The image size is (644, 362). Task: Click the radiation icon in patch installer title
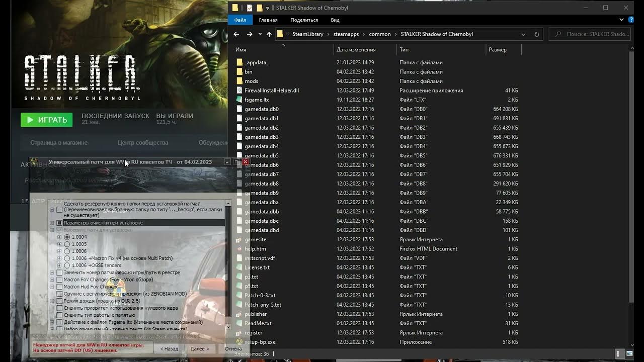coord(34,162)
